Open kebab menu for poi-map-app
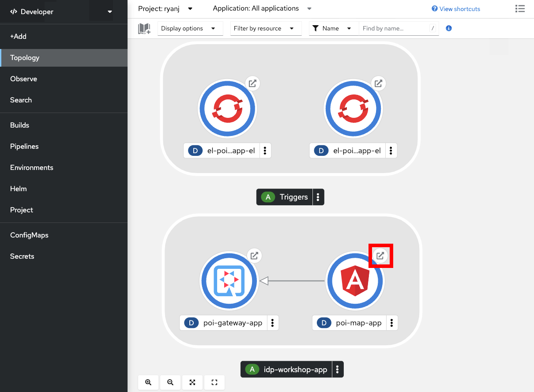This screenshot has height=392, width=534. point(392,323)
